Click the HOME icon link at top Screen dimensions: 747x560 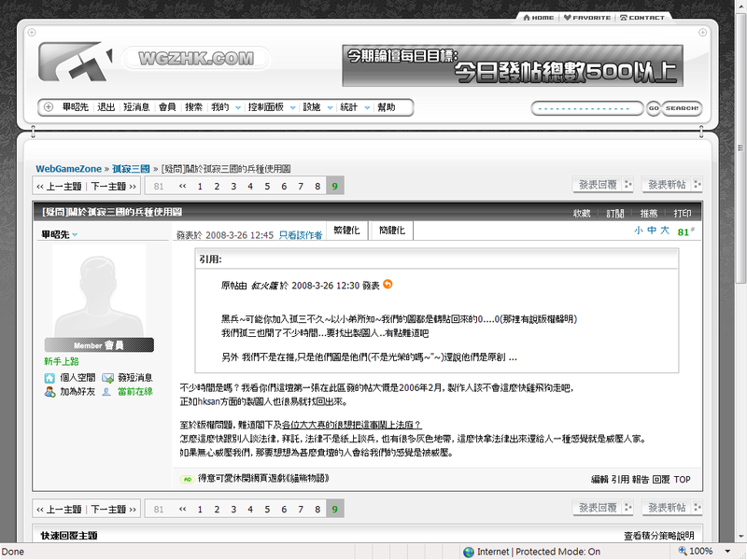click(539, 18)
